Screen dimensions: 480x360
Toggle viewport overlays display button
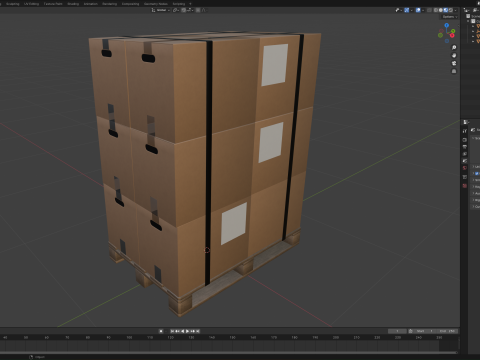[418, 10]
